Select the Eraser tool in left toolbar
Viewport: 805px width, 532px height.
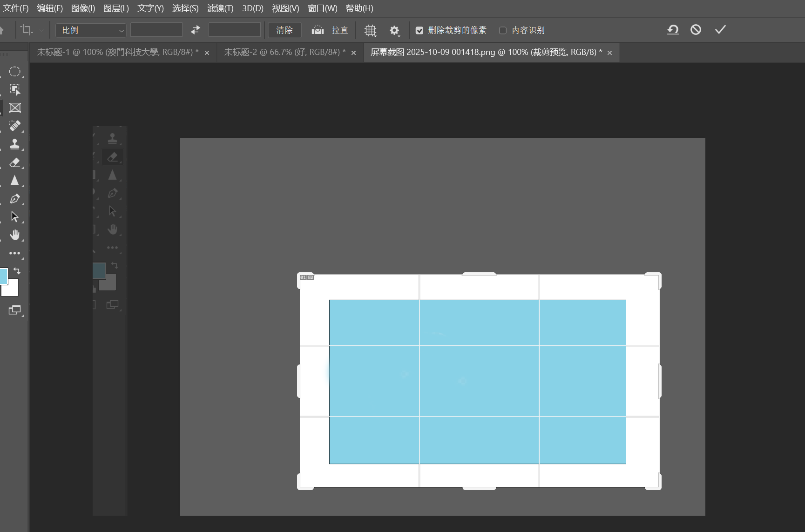[x=15, y=162]
